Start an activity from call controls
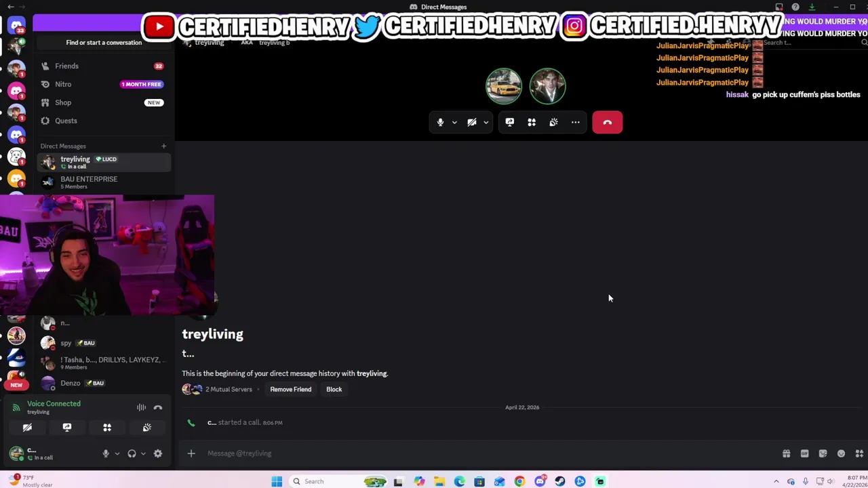Viewport: 868px width, 488px height. pos(532,123)
